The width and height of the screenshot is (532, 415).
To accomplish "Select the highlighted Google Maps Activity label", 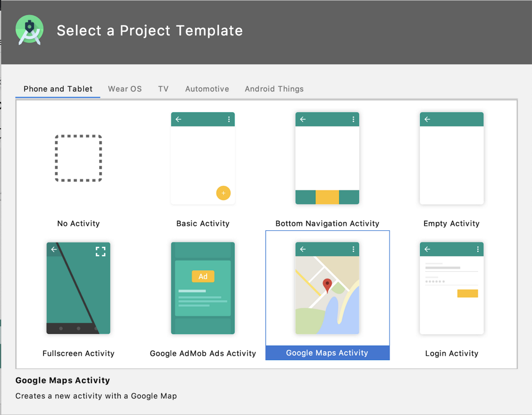I will 327,353.
